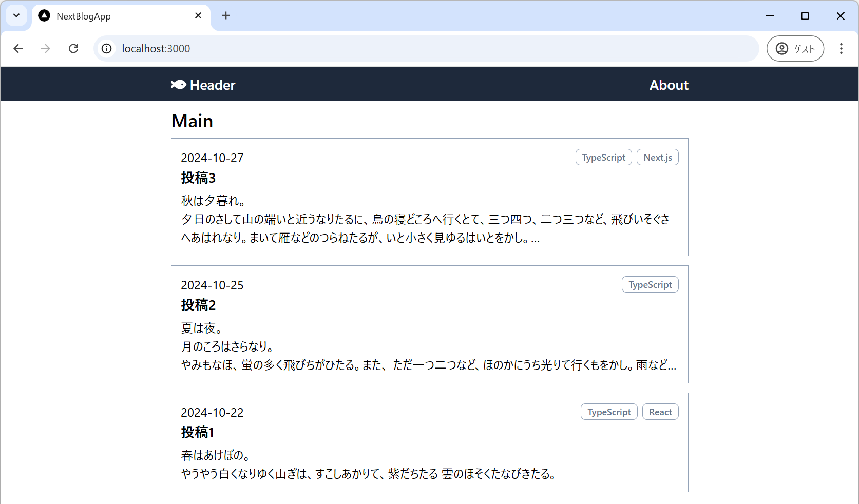Click the browser forward arrow
Screen dimensions: 859x504
[x=46, y=48]
